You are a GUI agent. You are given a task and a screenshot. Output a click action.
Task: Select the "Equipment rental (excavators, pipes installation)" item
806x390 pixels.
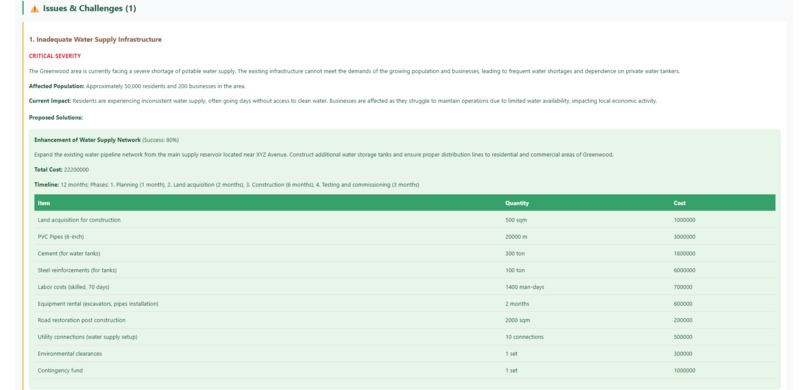[x=98, y=304]
